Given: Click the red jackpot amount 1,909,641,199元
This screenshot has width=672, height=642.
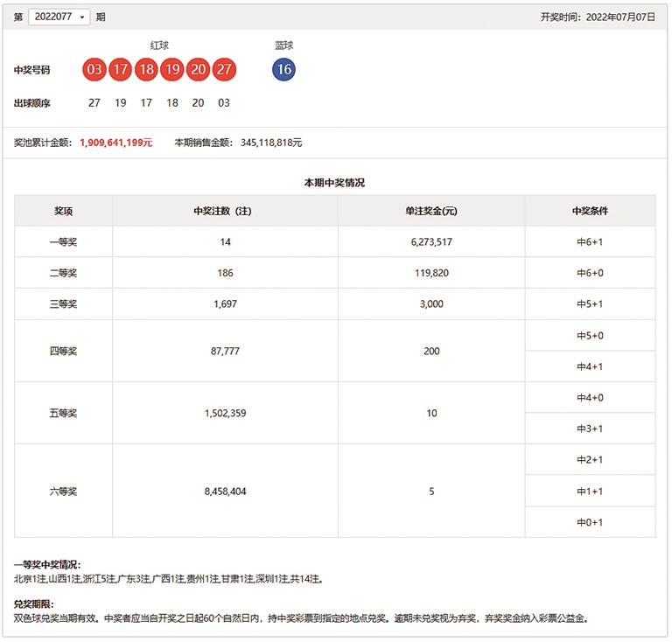Looking at the screenshot, I should [115, 143].
